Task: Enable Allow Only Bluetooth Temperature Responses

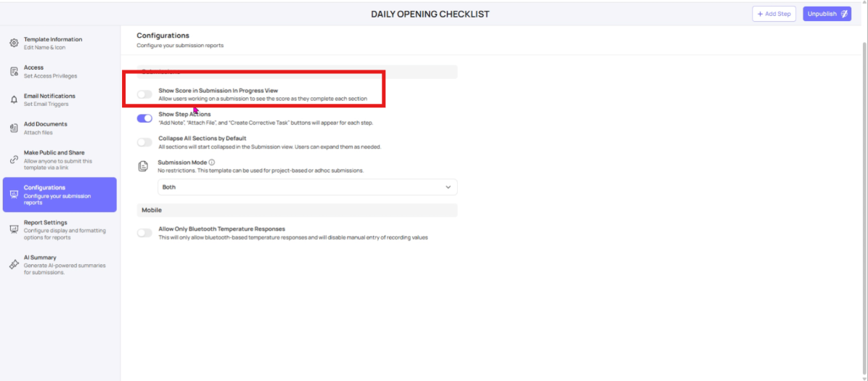Action: point(144,232)
